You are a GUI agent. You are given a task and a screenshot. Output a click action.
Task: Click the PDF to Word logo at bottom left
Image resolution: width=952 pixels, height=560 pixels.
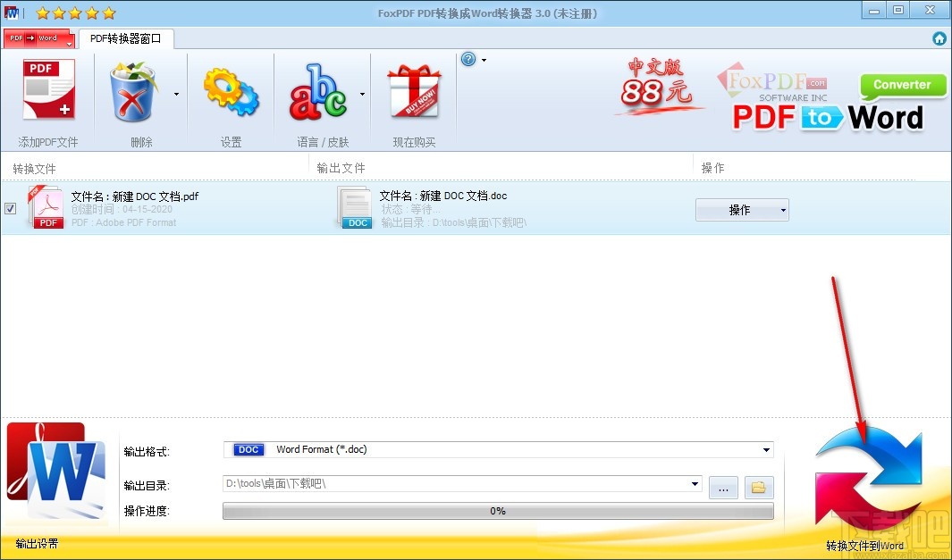pos(55,471)
